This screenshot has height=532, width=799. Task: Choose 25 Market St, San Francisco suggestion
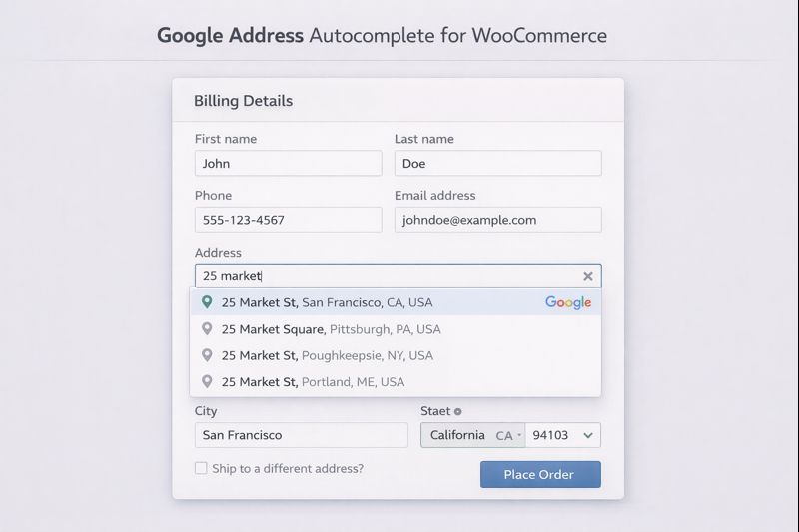396,302
